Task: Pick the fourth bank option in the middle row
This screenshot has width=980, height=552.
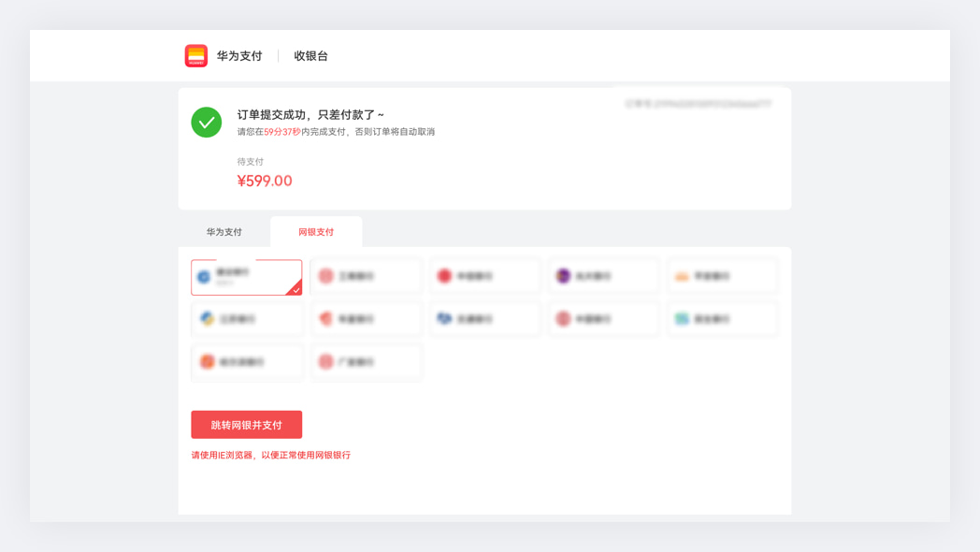Action: coord(604,319)
